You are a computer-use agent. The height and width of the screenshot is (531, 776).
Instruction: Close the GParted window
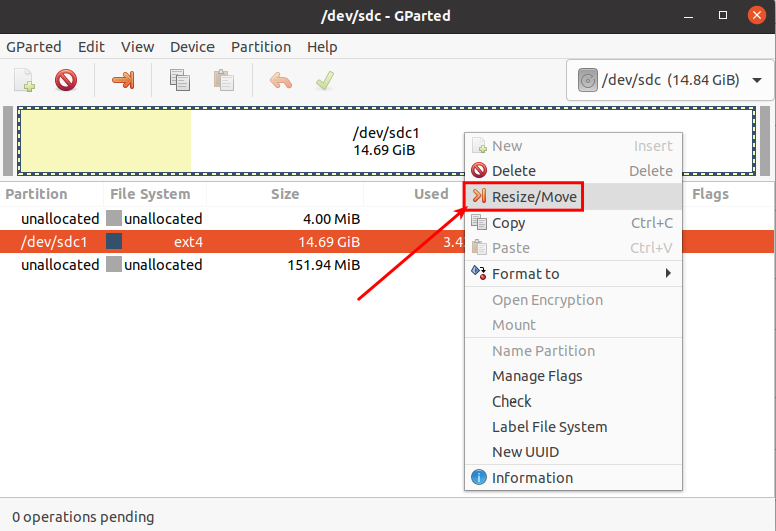[x=757, y=15]
